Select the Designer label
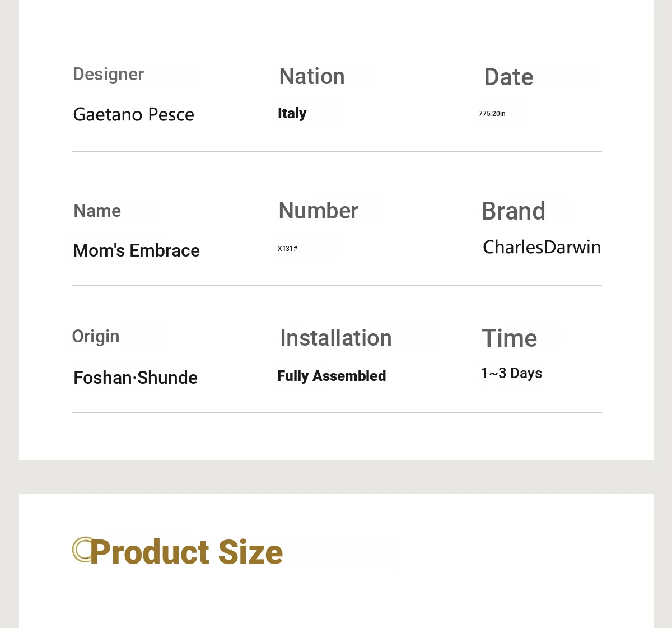Viewport: 672px width, 628px height. (x=109, y=75)
